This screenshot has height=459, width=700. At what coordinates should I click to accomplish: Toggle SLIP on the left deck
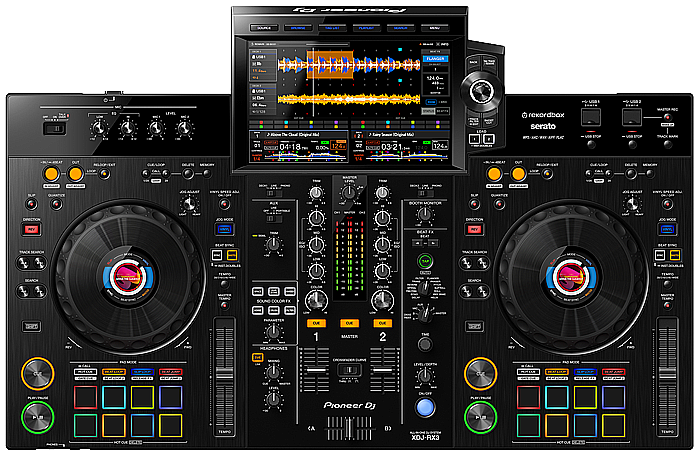click(x=31, y=204)
